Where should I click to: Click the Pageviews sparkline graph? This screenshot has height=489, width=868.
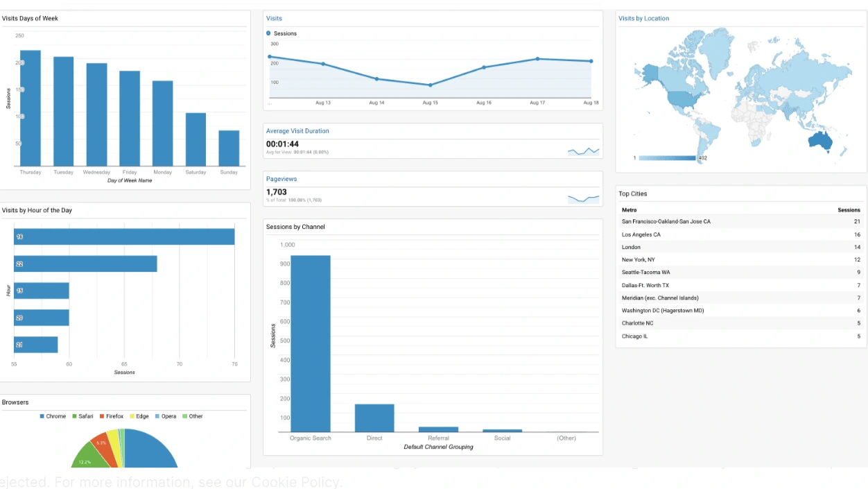tap(584, 198)
